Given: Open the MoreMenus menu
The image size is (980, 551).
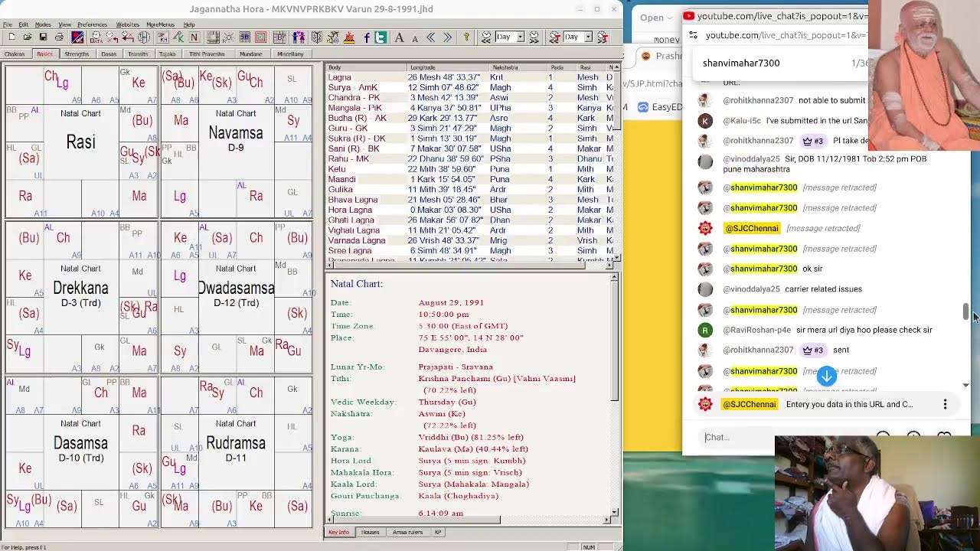Looking at the screenshot, I should (160, 24).
